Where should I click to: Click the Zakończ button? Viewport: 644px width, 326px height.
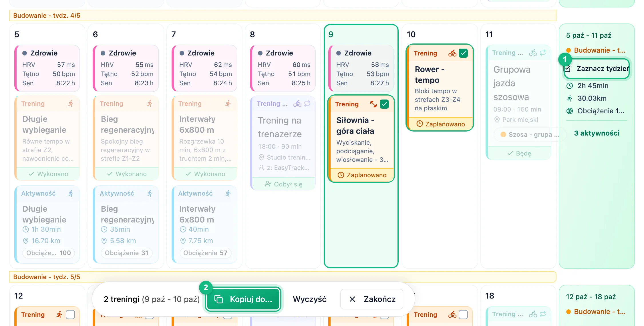[x=372, y=299]
